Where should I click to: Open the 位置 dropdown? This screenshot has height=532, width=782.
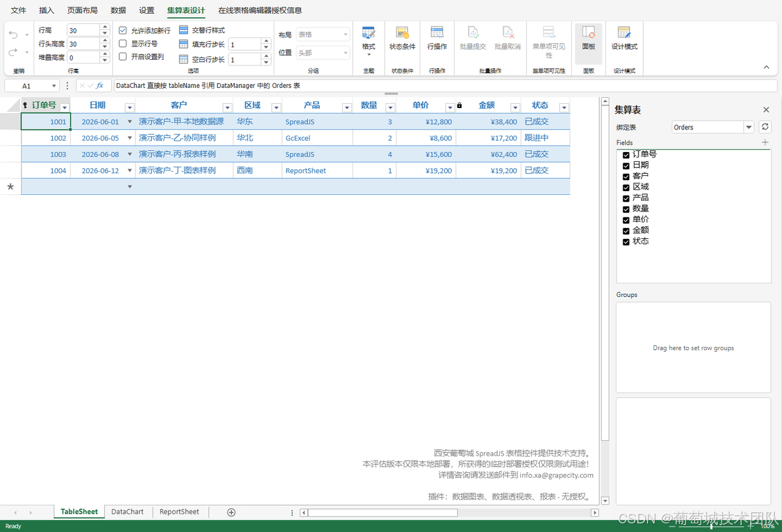[323, 53]
